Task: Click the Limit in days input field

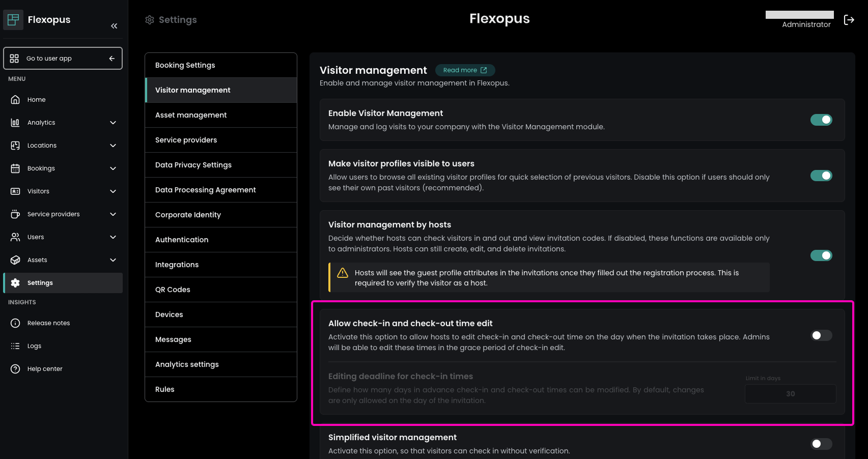Action: (790, 394)
